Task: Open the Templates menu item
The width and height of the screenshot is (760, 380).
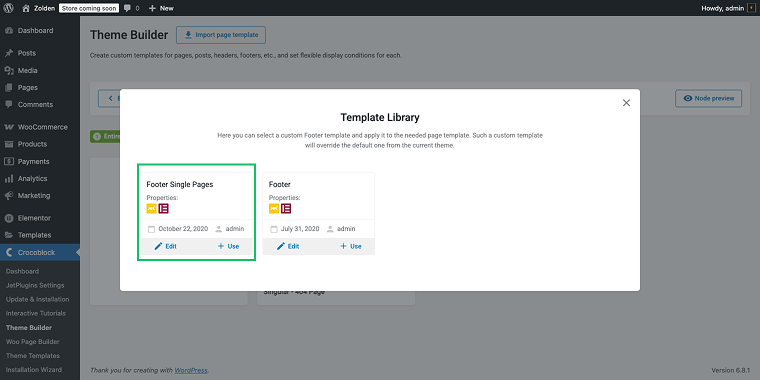Action: [x=34, y=235]
